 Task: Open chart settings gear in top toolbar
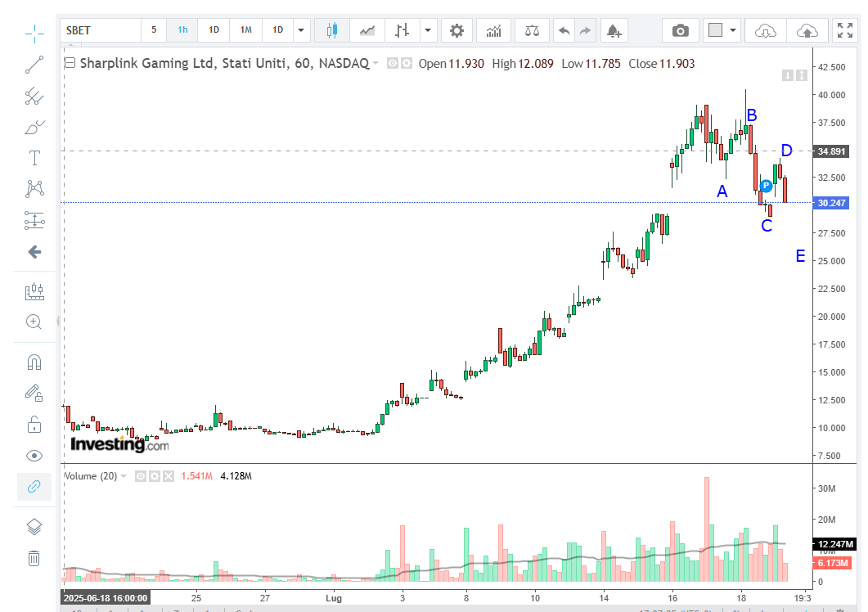click(456, 30)
